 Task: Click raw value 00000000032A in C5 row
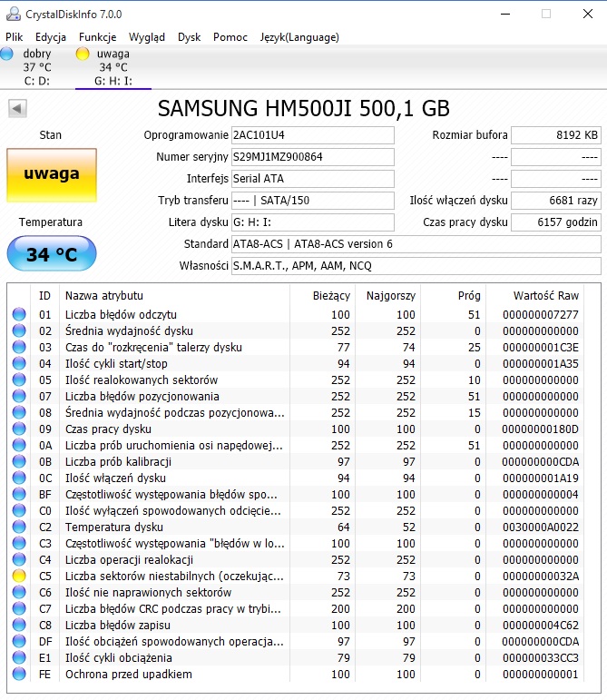[x=541, y=577]
